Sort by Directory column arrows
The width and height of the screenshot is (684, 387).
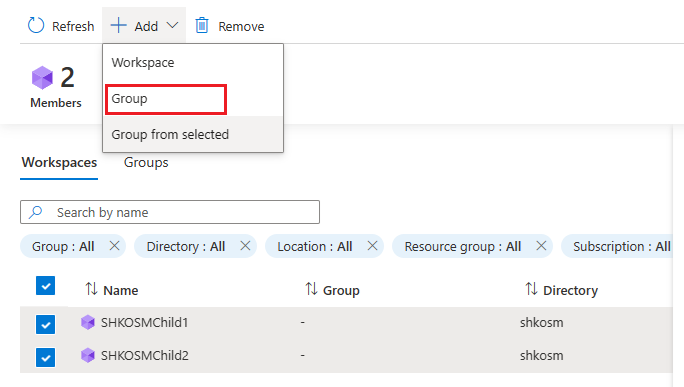tap(531, 289)
